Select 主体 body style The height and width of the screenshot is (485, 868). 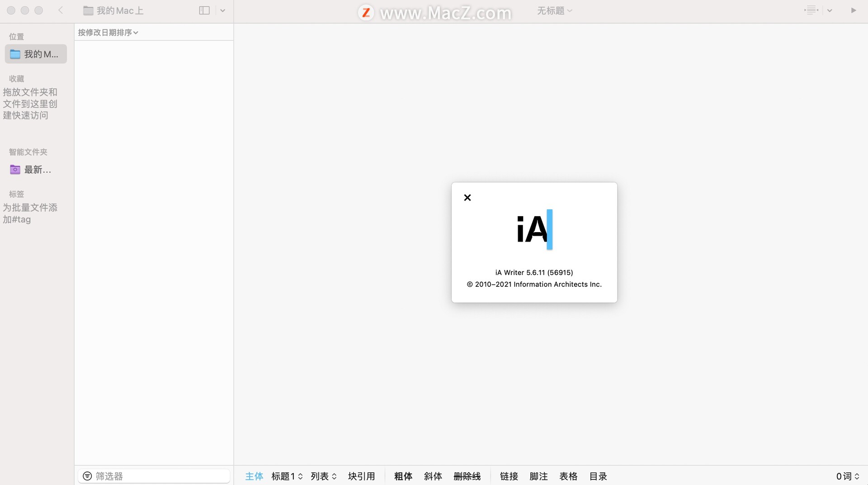pyautogui.click(x=254, y=476)
